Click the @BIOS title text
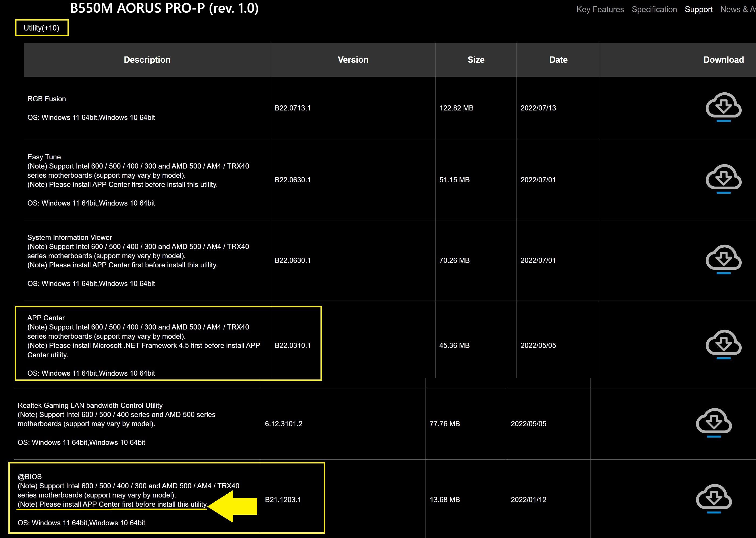756x538 pixels. [x=29, y=476]
